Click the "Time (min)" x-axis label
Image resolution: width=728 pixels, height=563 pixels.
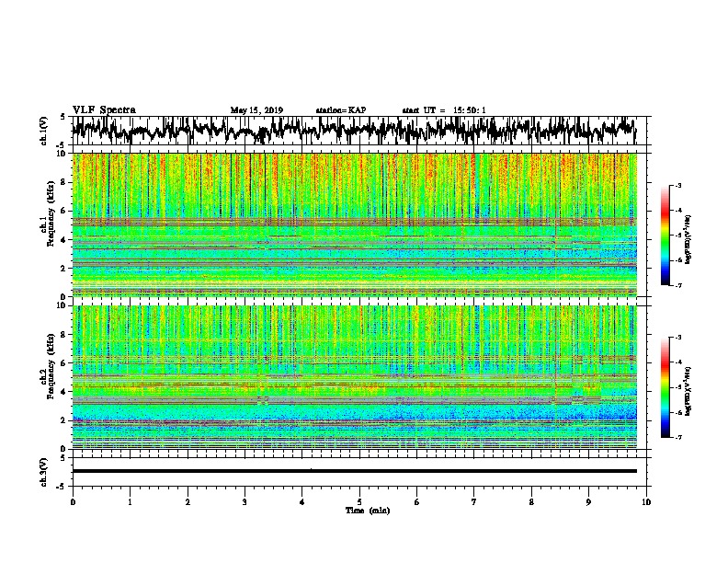[368, 511]
